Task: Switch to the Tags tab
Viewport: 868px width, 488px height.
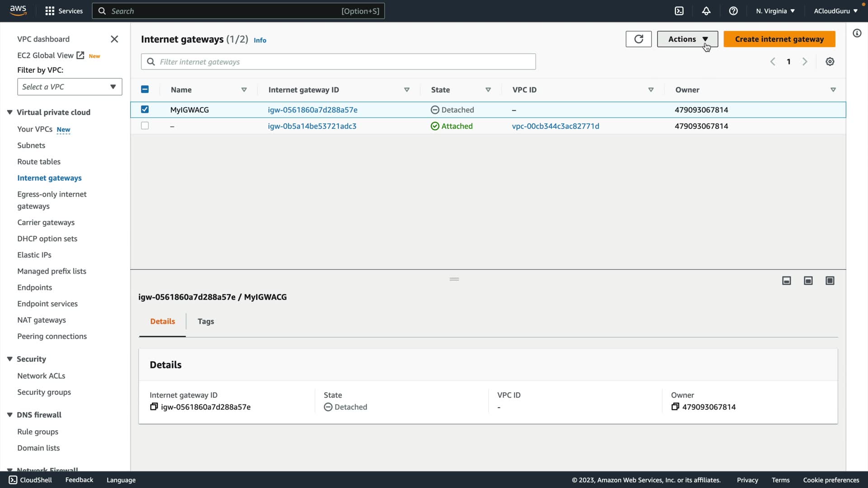Action: (206, 321)
